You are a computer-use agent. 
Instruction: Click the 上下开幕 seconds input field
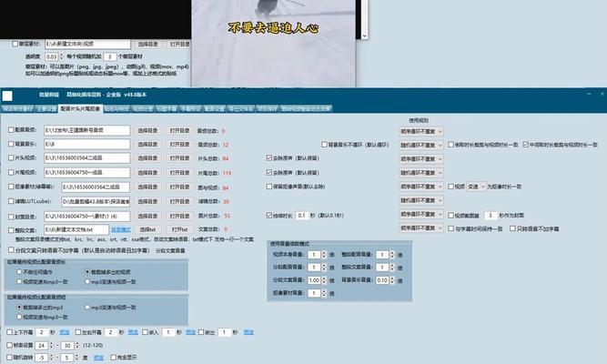pyautogui.click(x=42, y=332)
